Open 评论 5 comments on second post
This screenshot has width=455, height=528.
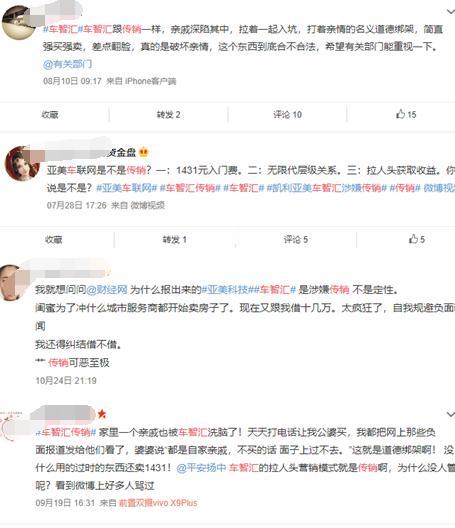pos(296,240)
